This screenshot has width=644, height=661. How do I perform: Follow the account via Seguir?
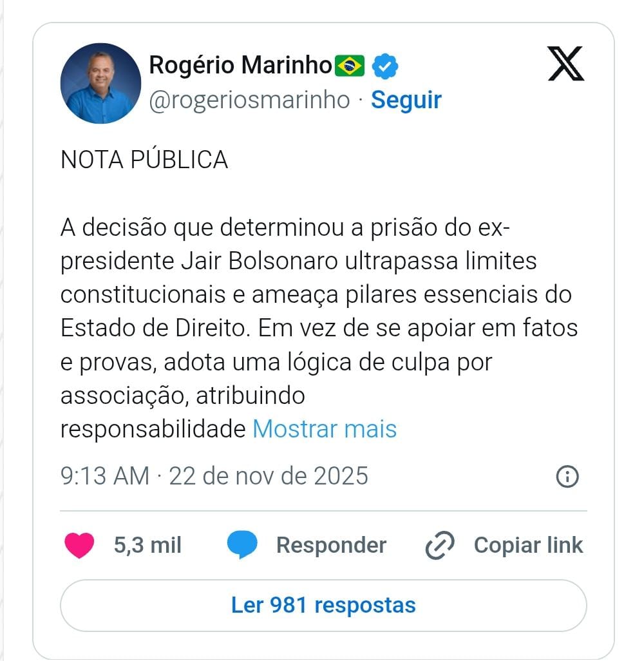406,100
